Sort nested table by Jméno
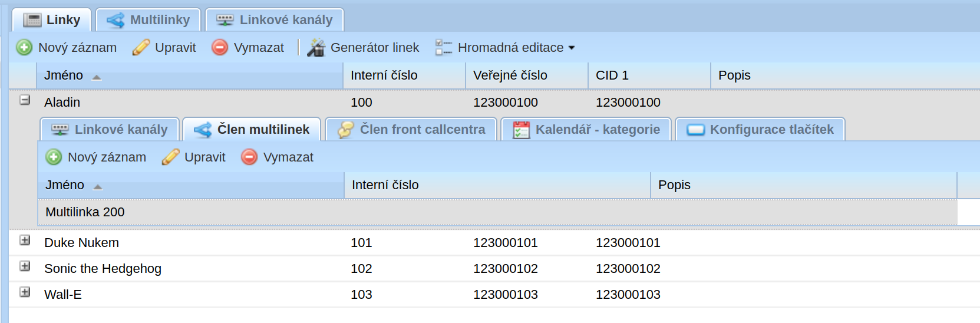980x323 pixels. (191, 185)
